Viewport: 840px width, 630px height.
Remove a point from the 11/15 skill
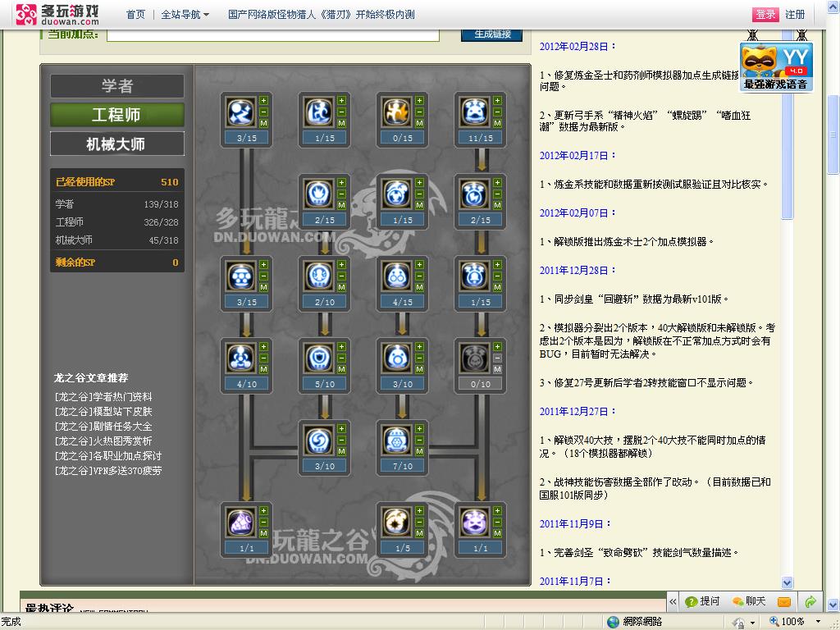(x=498, y=112)
